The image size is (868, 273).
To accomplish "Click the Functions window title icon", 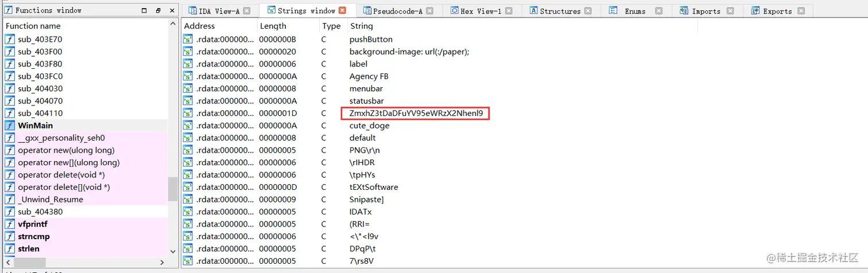I will [x=9, y=10].
